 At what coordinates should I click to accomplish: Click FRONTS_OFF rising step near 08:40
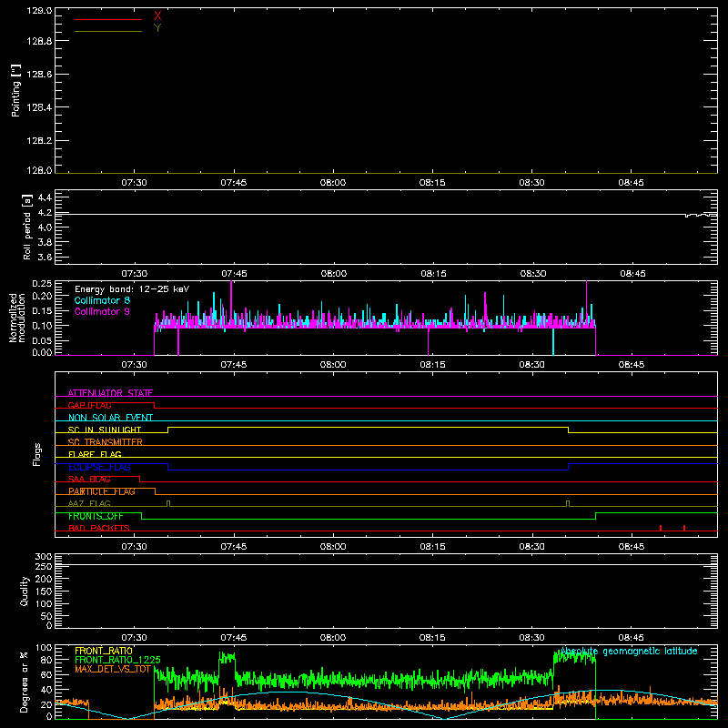tap(596, 516)
